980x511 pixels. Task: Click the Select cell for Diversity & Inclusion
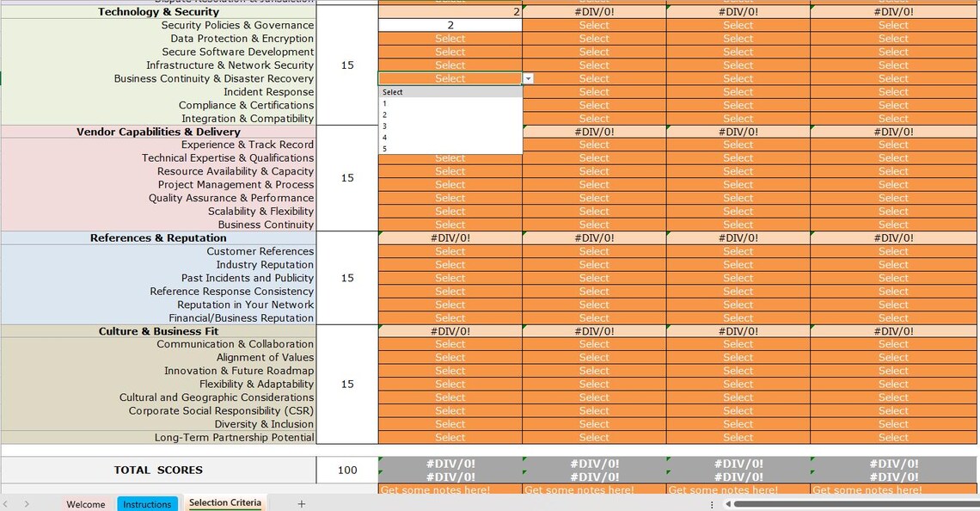pyautogui.click(x=450, y=423)
